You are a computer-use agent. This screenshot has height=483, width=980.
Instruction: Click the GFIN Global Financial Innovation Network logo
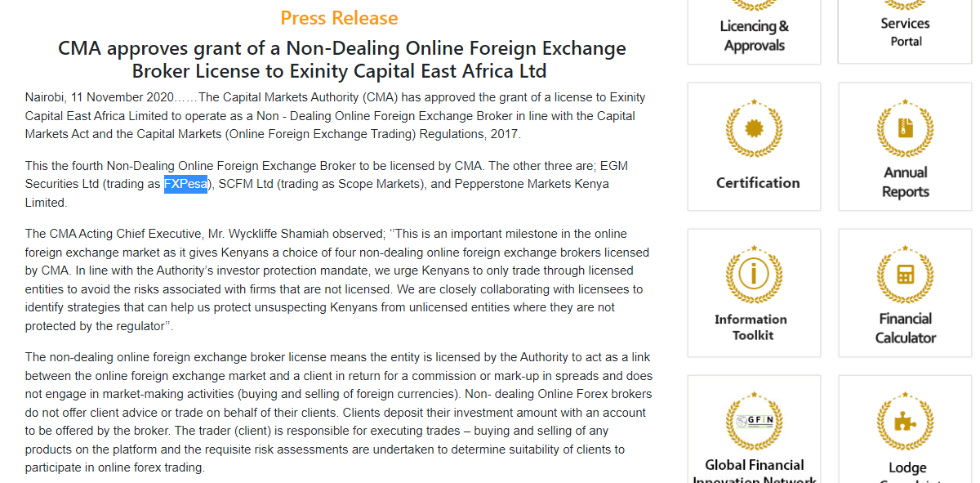coord(754,421)
